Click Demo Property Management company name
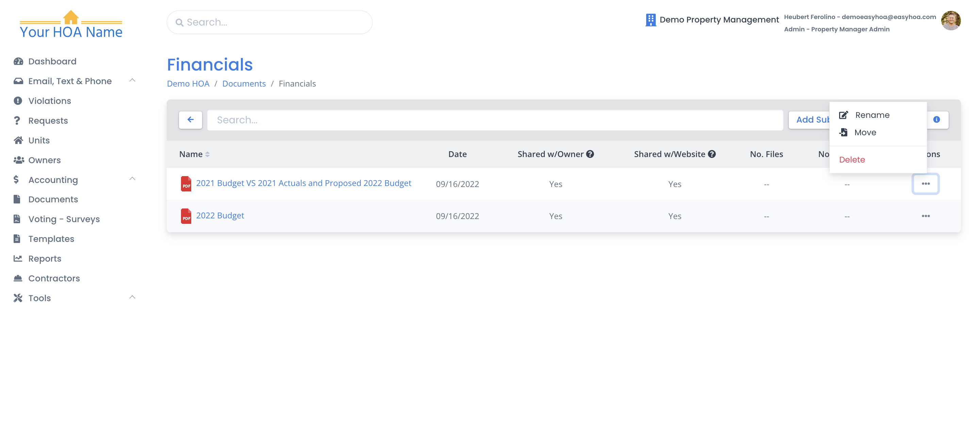The width and height of the screenshot is (980, 434). (719, 20)
